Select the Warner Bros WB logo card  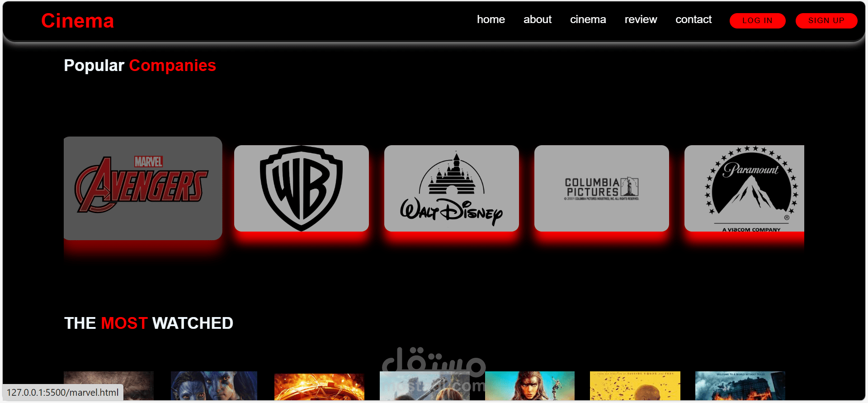302,188
